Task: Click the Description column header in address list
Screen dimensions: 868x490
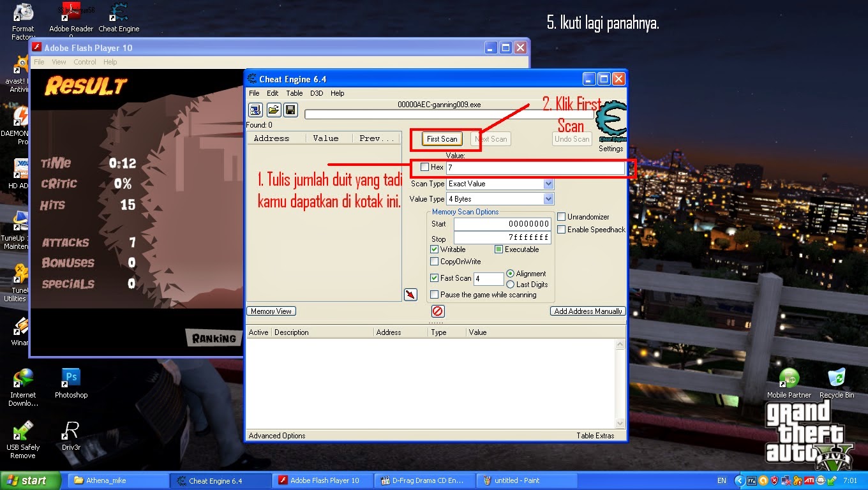Action: click(x=322, y=332)
